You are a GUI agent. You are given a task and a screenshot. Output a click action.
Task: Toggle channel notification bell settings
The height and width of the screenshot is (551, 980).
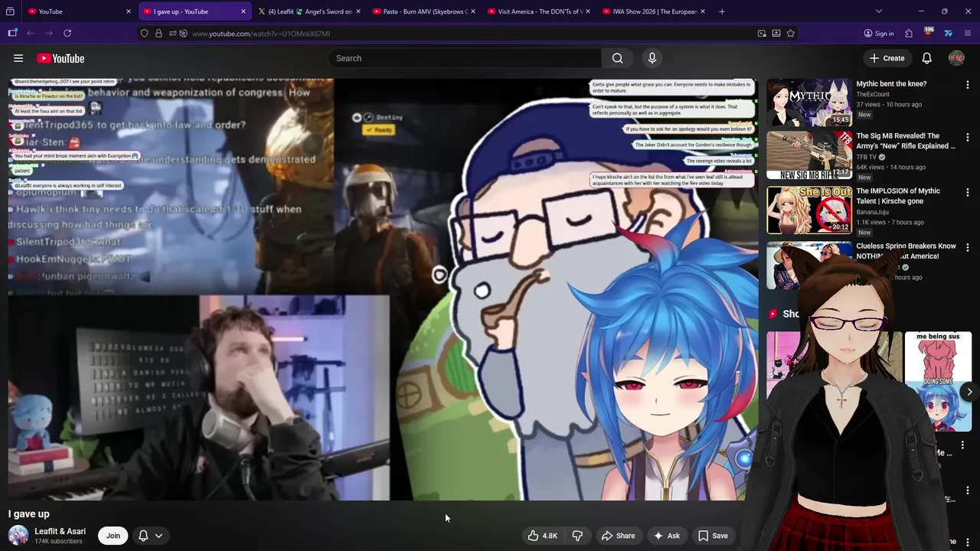tap(143, 536)
